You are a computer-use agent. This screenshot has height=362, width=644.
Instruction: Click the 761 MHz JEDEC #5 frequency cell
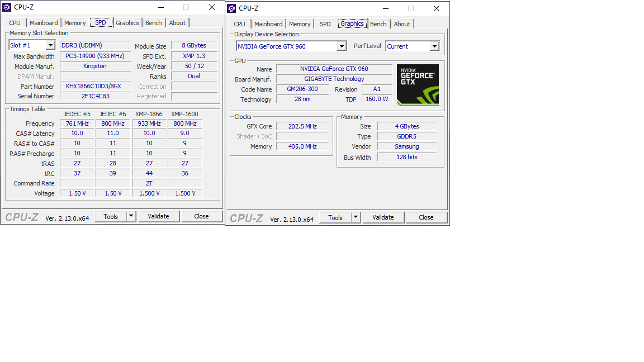(x=77, y=123)
